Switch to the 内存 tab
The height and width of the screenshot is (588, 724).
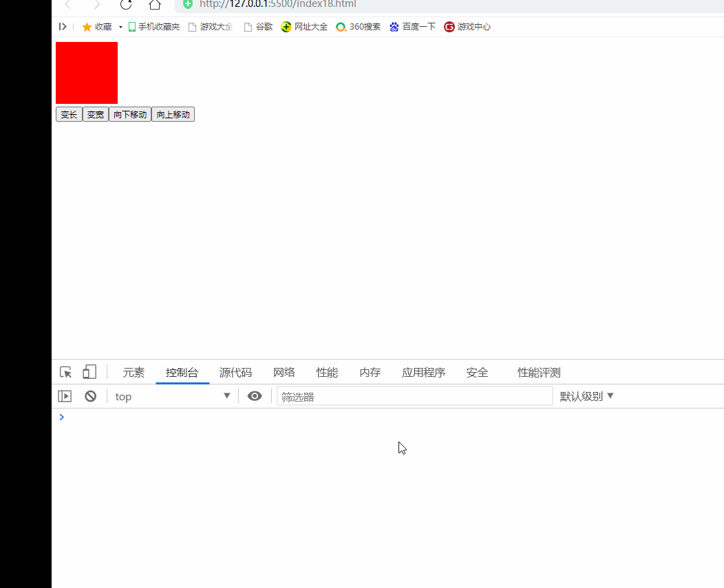(370, 373)
